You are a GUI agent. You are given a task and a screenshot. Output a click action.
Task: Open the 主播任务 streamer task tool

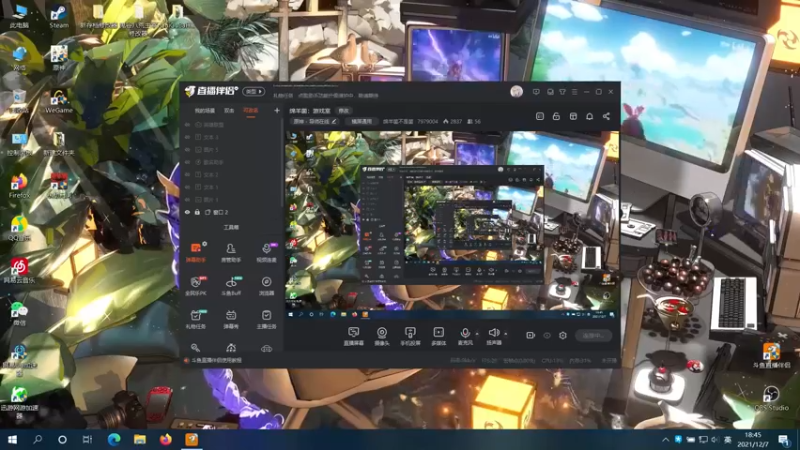pyautogui.click(x=266, y=319)
